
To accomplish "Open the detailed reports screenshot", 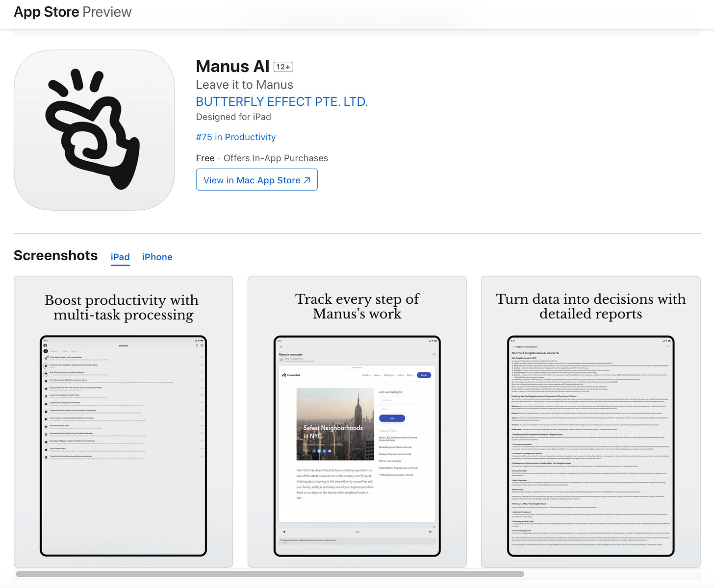I will [x=590, y=421].
